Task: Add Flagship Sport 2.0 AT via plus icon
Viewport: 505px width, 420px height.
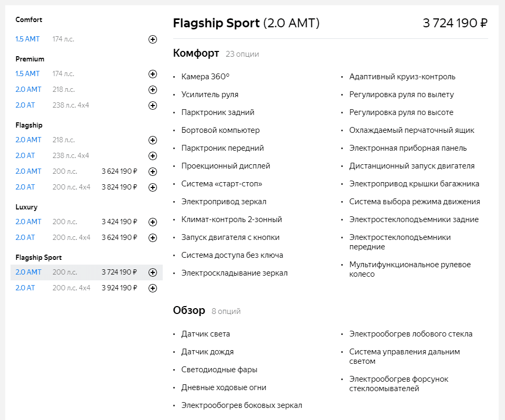Action: click(x=153, y=288)
